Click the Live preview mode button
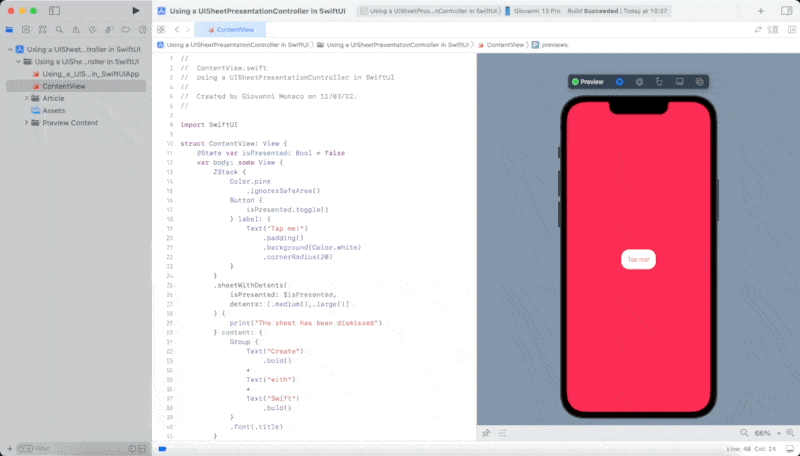The width and height of the screenshot is (800, 456). (619, 81)
